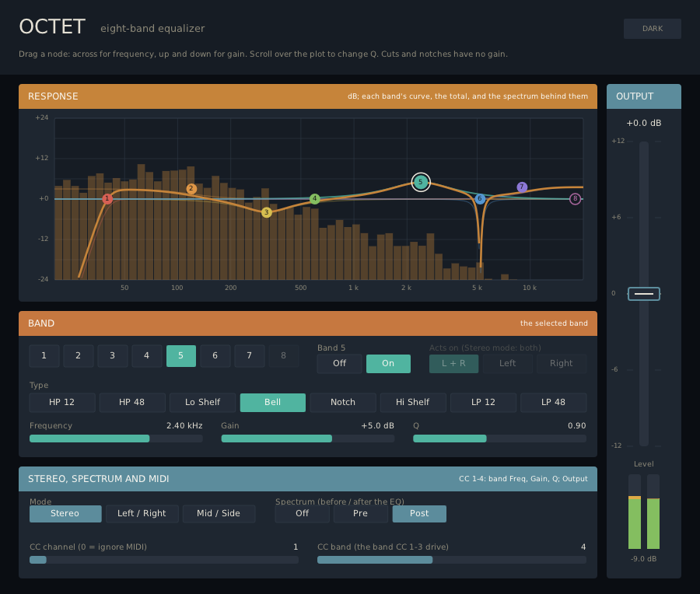Click orange band node 2 on the plot
The width and height of the screenshot is (700, 594).
[191, 189]
